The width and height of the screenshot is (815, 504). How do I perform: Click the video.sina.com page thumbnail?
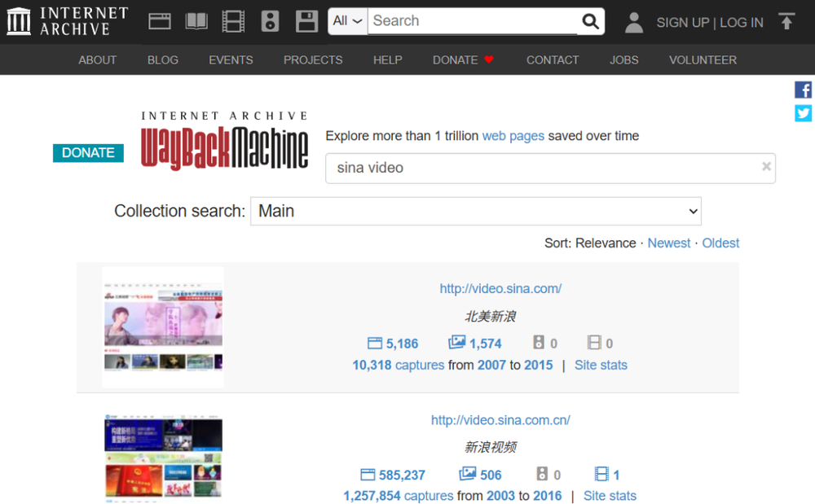[163, 327]
